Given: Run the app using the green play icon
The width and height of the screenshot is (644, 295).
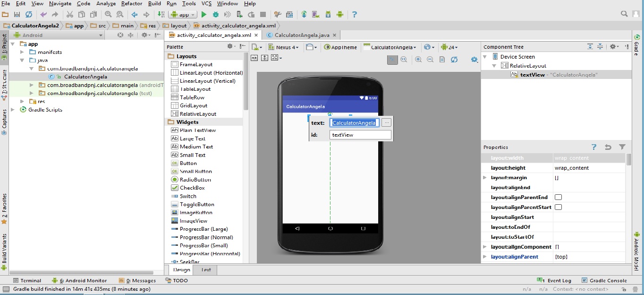Looking at the screenshot, I should 204,14.
